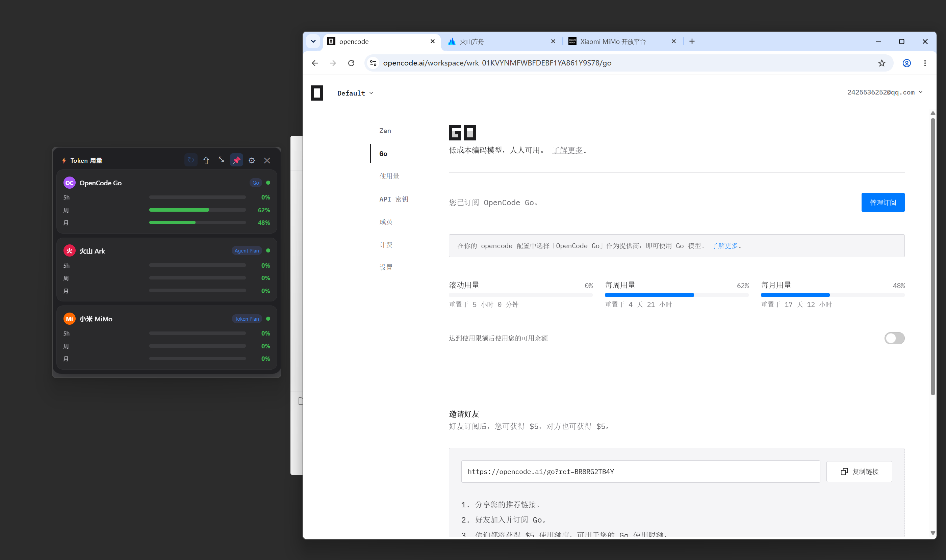Click the 每月用量 progress bar
The width and height of the screenshot is (946, 560).
pos(833,295)
